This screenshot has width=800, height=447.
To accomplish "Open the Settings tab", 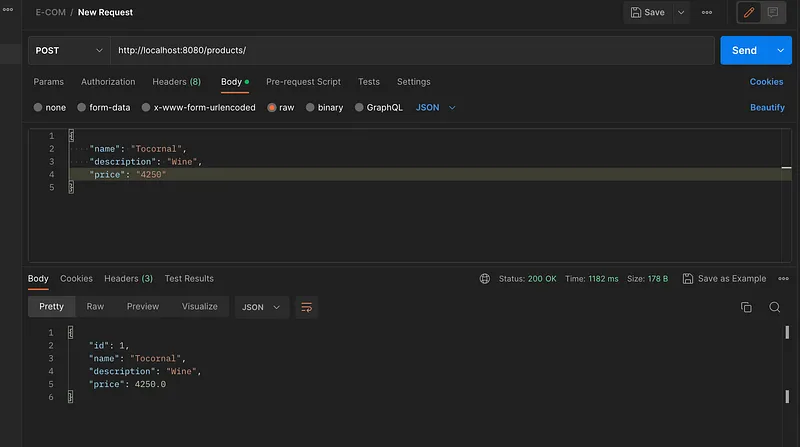I will [414, 82].
